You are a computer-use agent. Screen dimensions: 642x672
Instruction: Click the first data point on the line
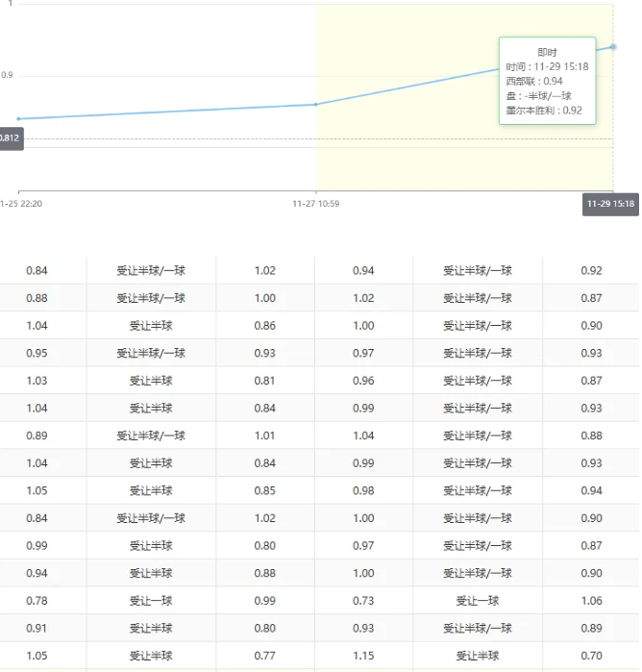click(18, 118)
